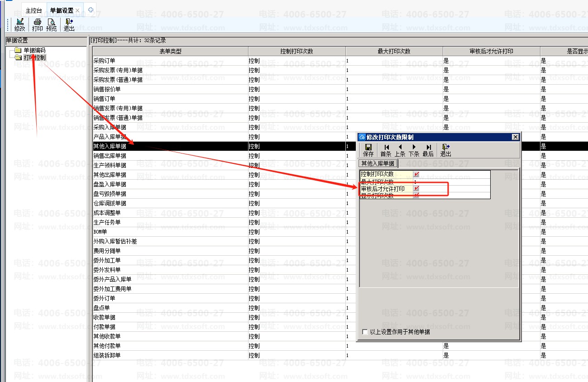This screenshot has height=382, width=588.
Task: Toggle 审核后才允许打印 checkbox
Action: (416, 189)
